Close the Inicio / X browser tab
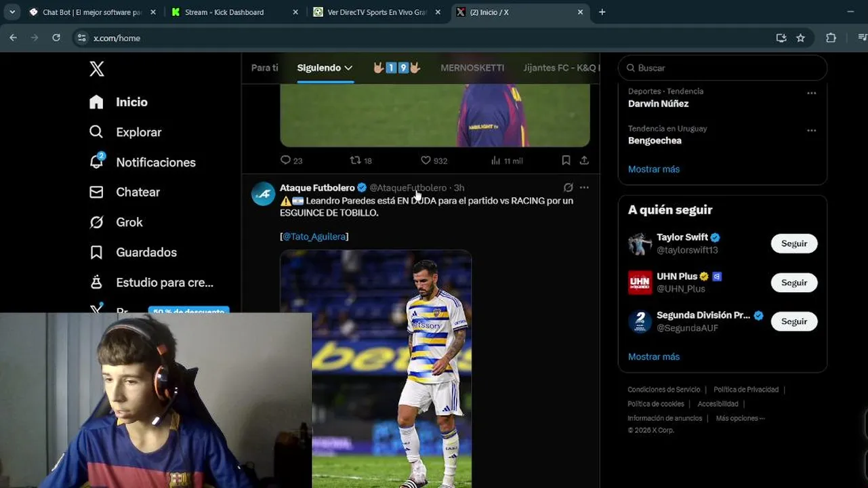Screen dimensions: 868x488 [580, 12]
